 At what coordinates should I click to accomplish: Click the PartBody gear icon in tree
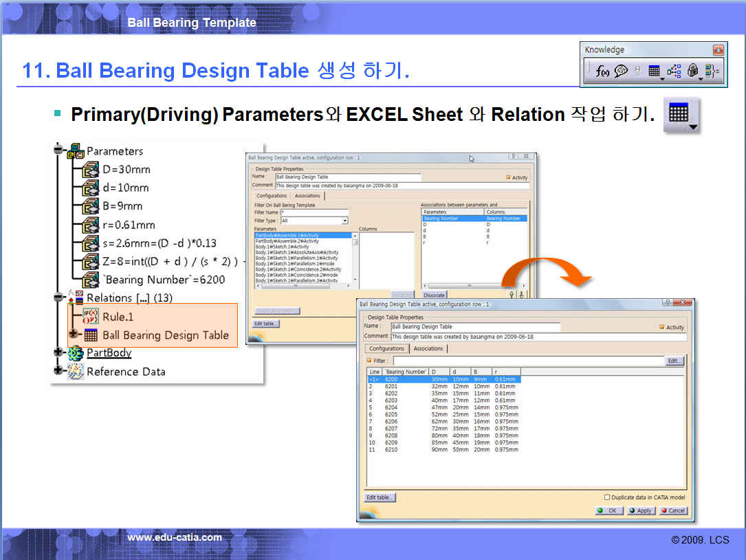[x=76, y=353]
